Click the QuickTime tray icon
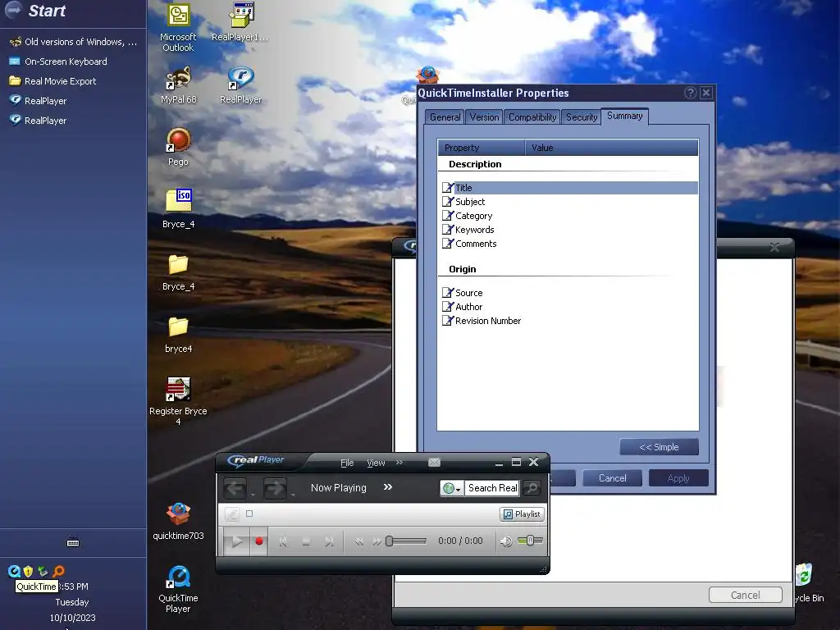 pyautogui.click(x=14, y=571)
